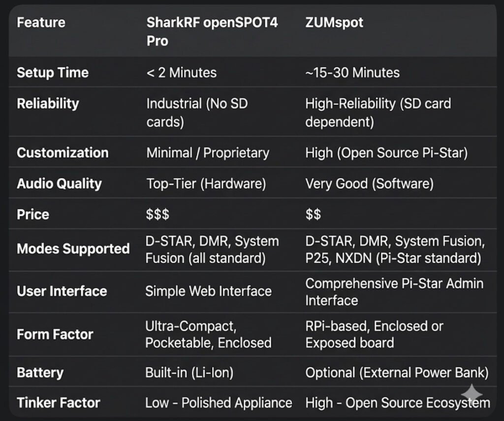Select 'Simple Web Interface' cell
Image resolution: width=504 pixels, height=421 pixels.
208,291
